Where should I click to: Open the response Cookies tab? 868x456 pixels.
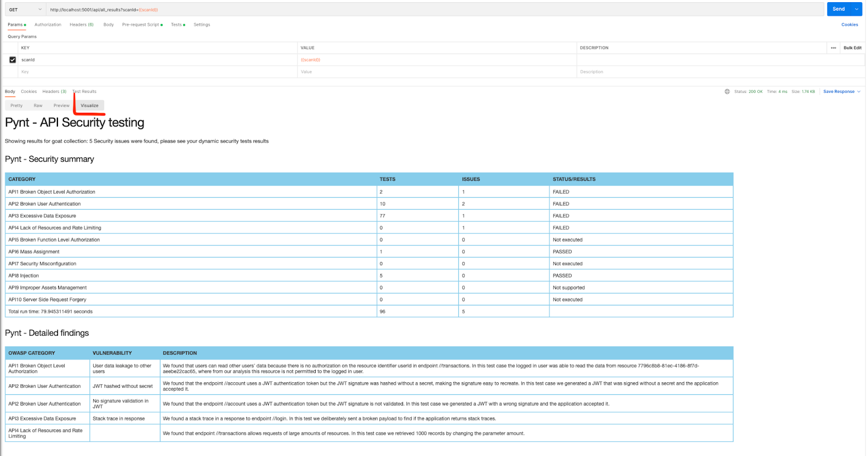click(29, 92)
